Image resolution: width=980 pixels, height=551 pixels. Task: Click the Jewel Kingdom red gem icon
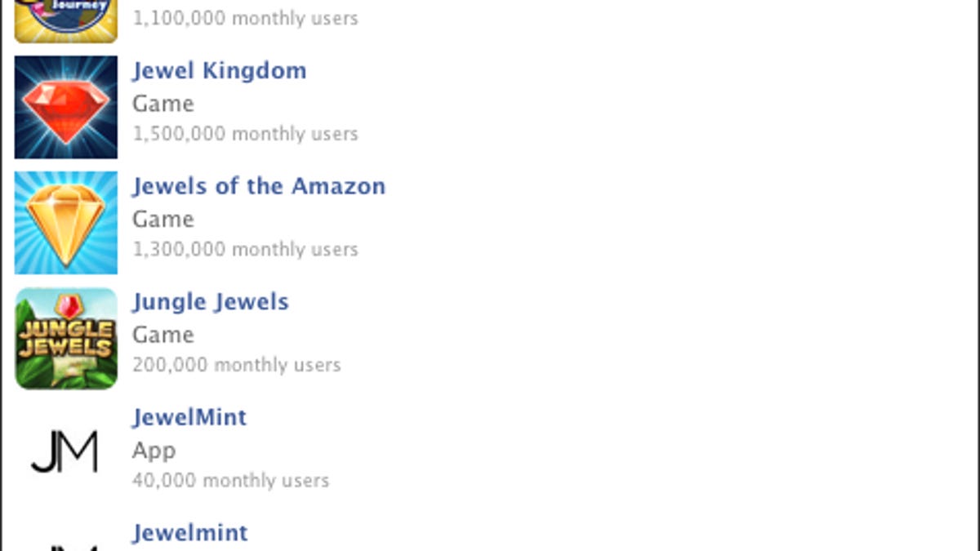tap(66, 107)
